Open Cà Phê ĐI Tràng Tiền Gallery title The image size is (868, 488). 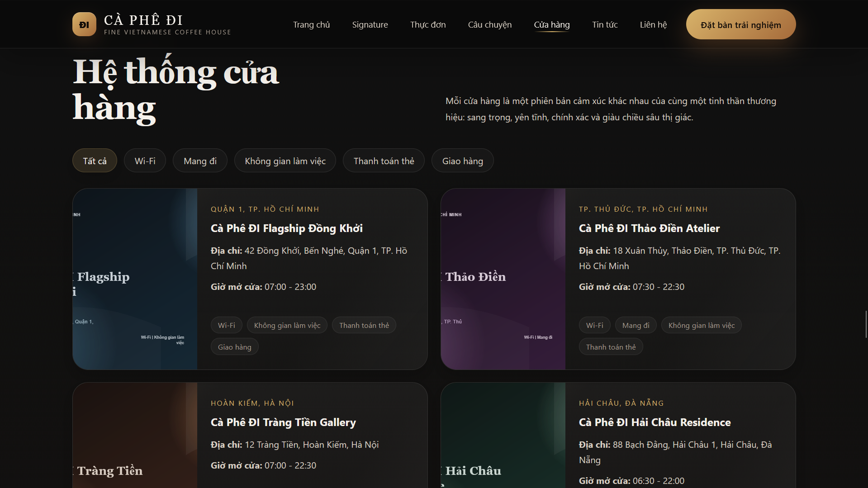pos(283,422)
